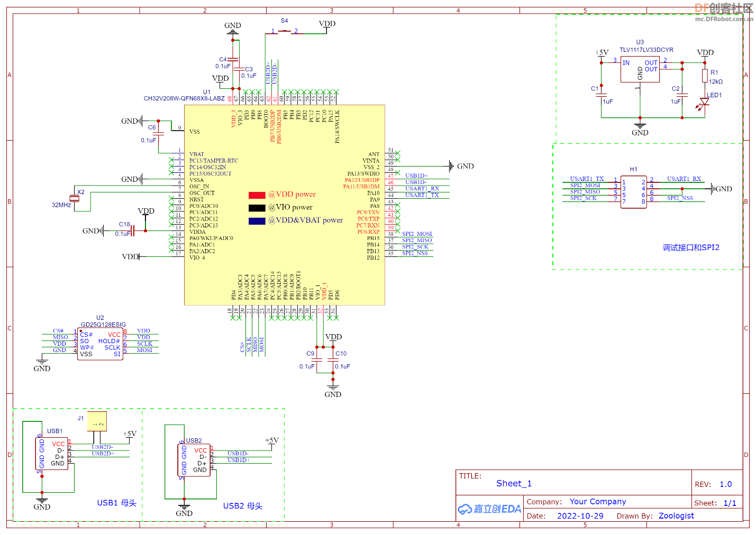Click the annotation 调试接口和SPI2
Image resolution: width=756 pixels, height=535 pixels.
[691, 247]
